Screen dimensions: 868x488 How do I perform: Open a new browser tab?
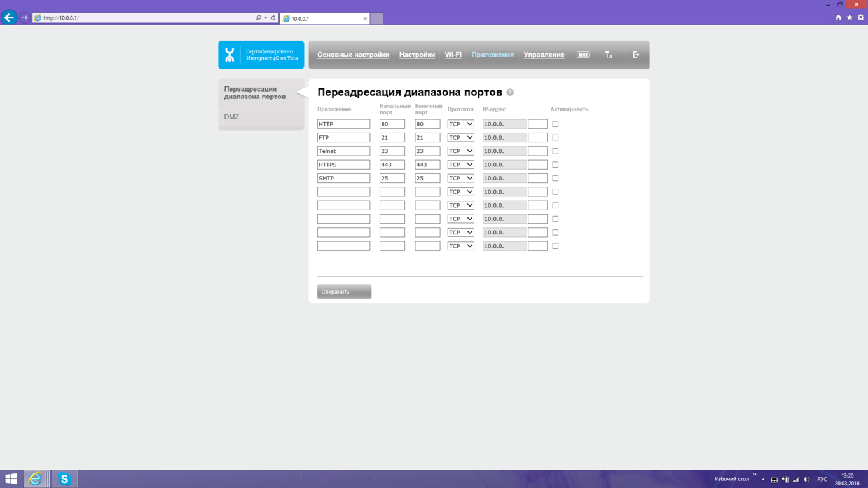[x=376, y=18]
